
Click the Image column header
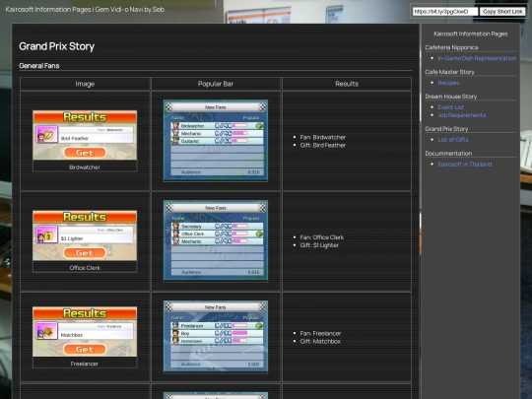coord(85,84)
